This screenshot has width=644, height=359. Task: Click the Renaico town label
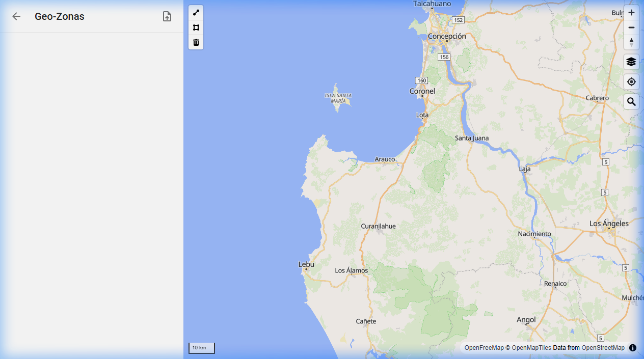(x=555, y=284)
